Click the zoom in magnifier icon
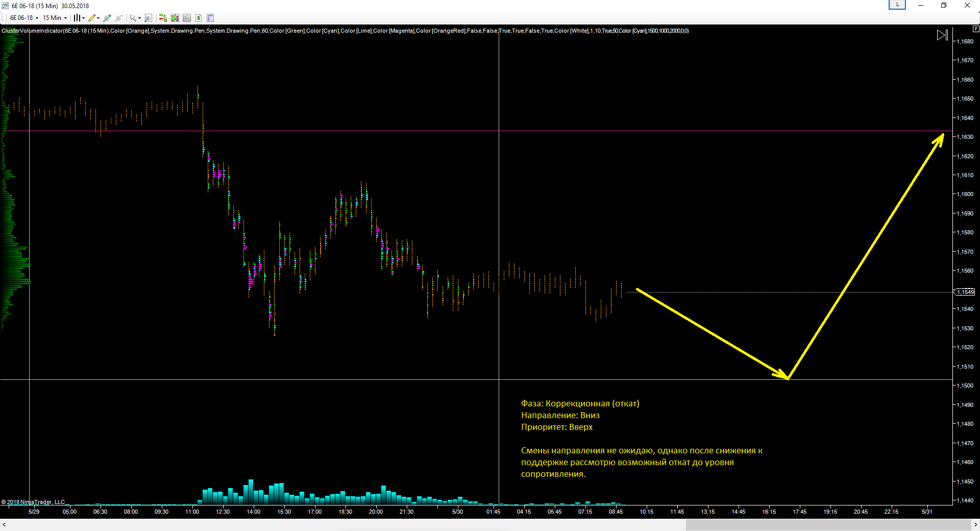 pos(107,18)
